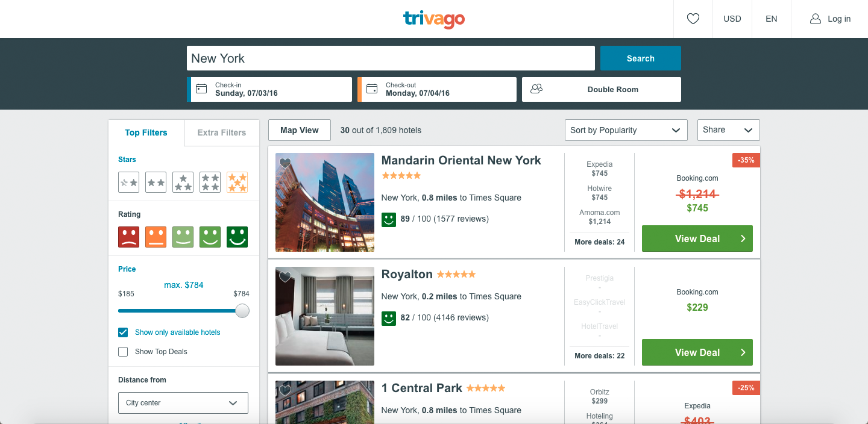The width and height of the screenshot is (868, 424).
Task: Change language from EN
Action: tap(772, 19)
